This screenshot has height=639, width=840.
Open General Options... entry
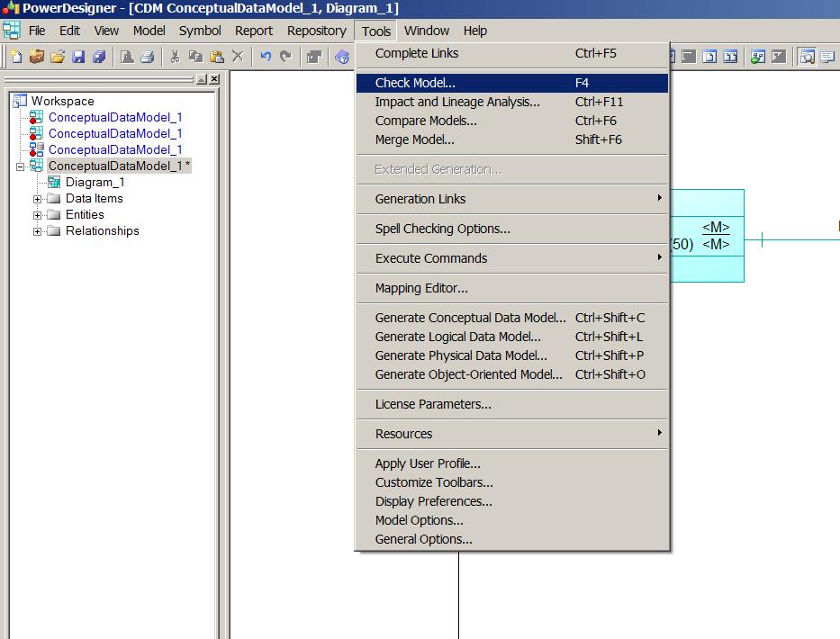coord(512,539)
